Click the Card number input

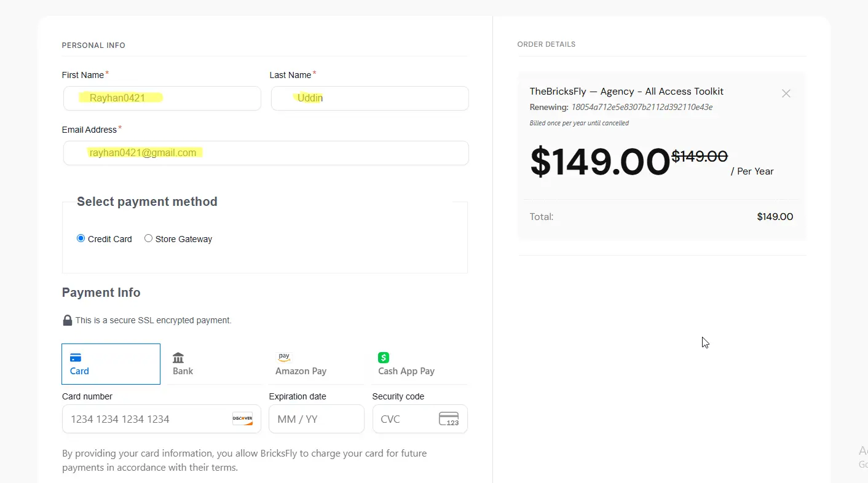coord(162,419)
